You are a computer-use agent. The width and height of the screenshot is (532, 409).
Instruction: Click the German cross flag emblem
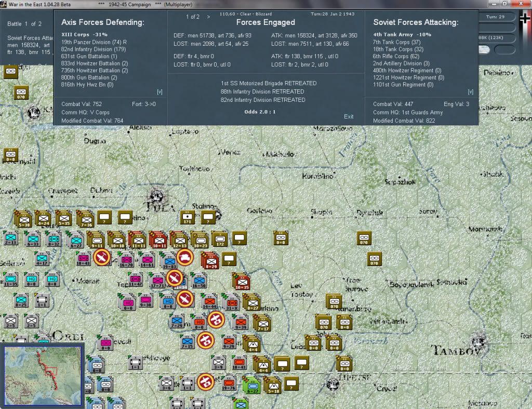coord(525,19)
